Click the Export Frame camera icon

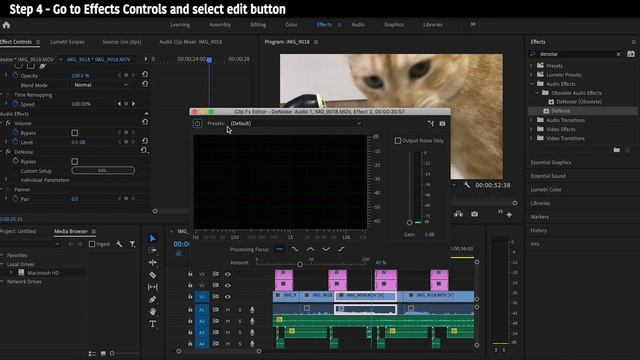click(474, 214)
